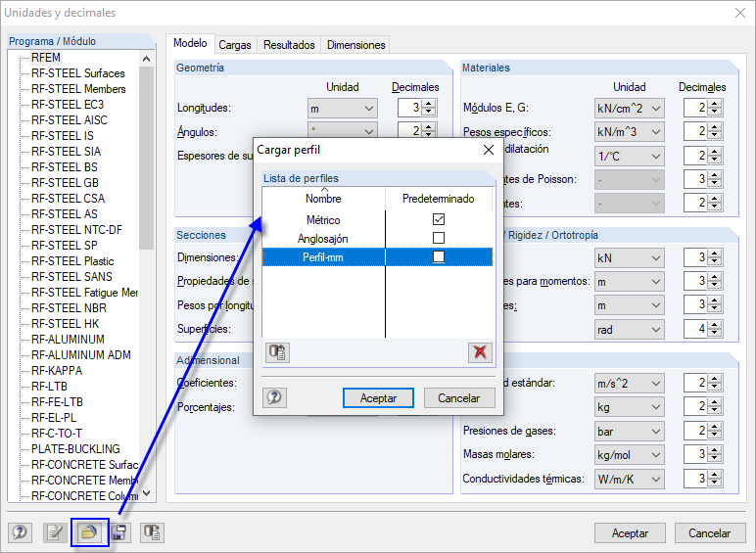Open the m/s^2 unit dropdown
The width and height of the screenshot is (756, 553).
click(x=630, y=384)
